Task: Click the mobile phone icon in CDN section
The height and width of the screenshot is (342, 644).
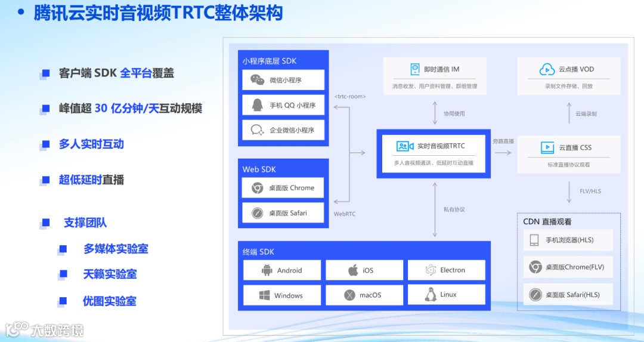Action: point(534,240)
